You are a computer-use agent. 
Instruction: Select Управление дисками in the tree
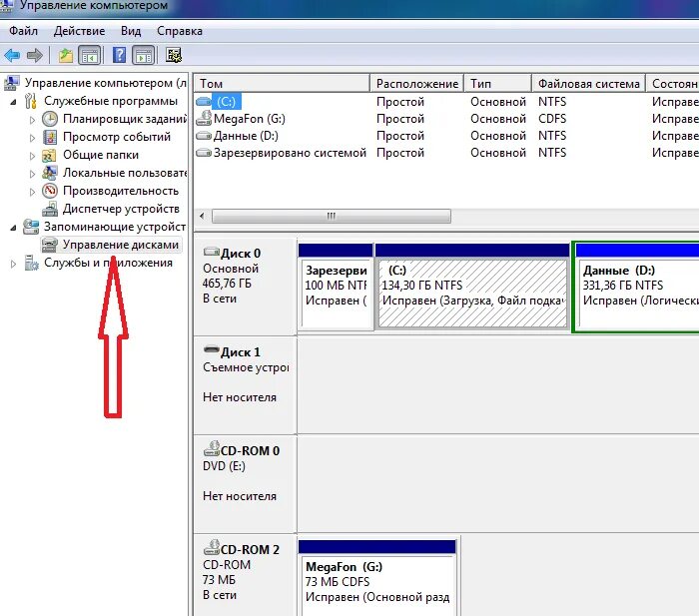pyautogui.click(x=121, y=245)
